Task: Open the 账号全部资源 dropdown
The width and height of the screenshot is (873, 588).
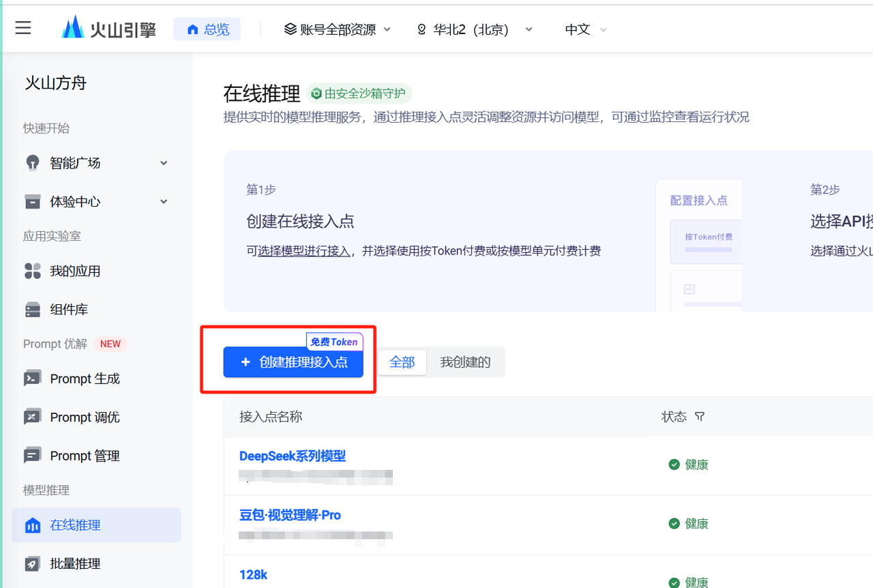Action: pyautogui.click(x=337, y=29)
